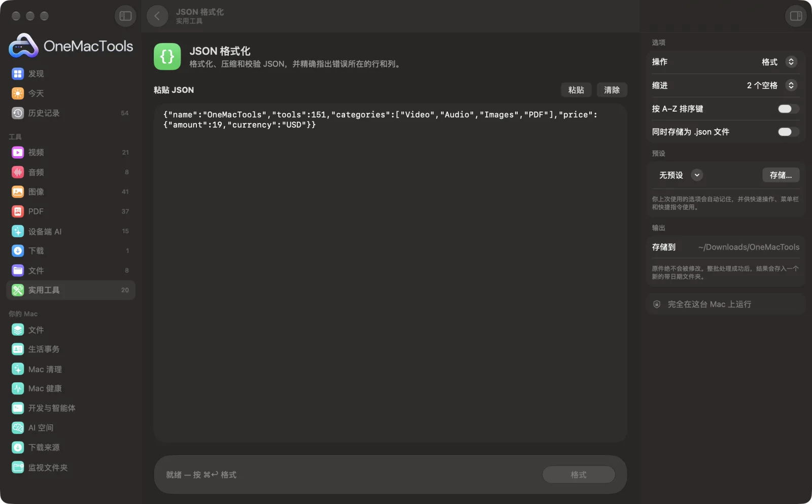Open 文件 under 你的 Mac
This screenshot has height=504, width=812.
point(71,330)
